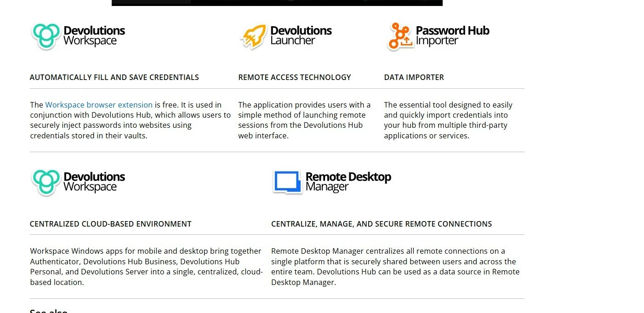
Task: Select the Centralized Cloud-Based Environment heading
Action: (x=111, y=224)
